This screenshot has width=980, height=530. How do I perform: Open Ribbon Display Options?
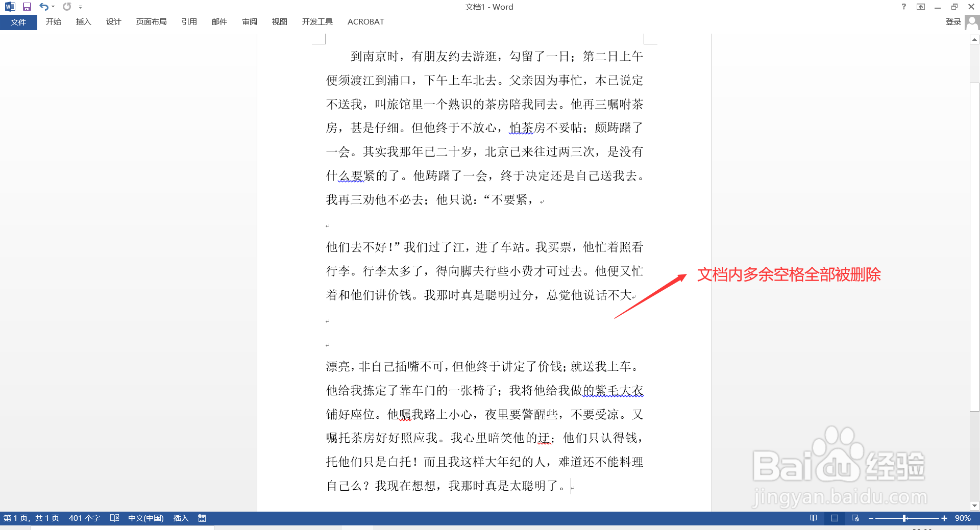(921, 7)
